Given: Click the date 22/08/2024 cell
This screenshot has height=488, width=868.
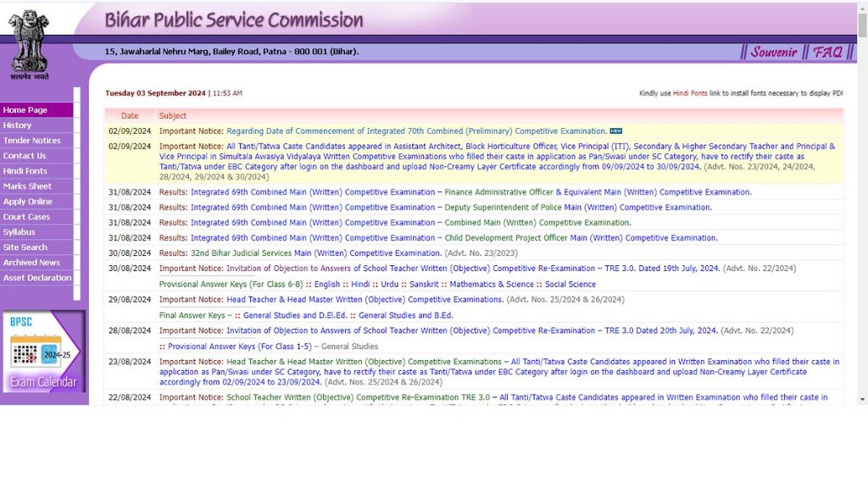Looking at the screenshot, I should pos(130,397).
